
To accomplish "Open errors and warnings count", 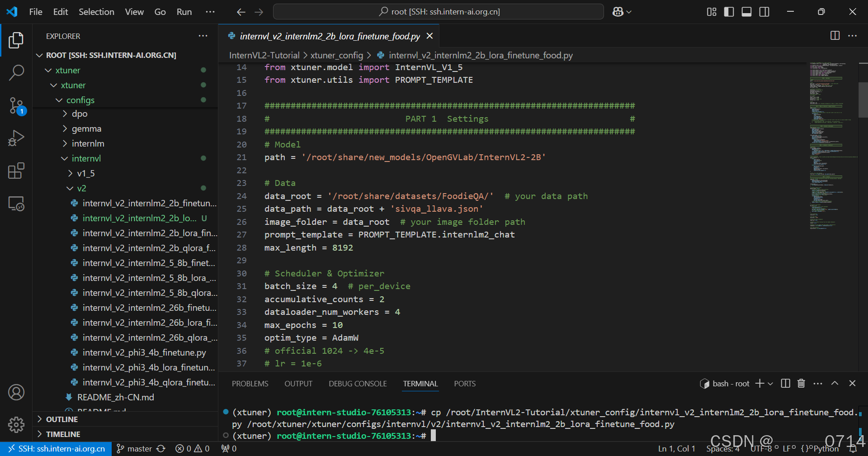I will click(193, 449).
